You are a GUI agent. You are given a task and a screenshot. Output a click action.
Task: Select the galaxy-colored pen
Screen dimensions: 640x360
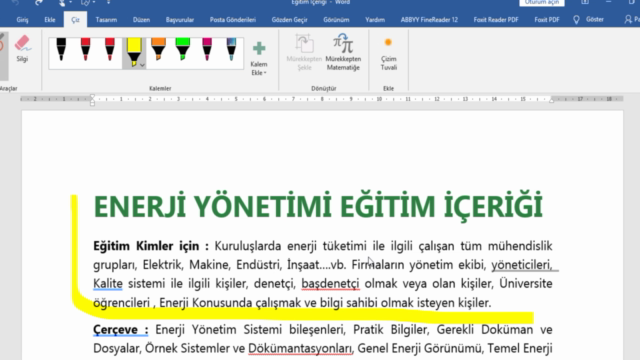pos(231,49)
